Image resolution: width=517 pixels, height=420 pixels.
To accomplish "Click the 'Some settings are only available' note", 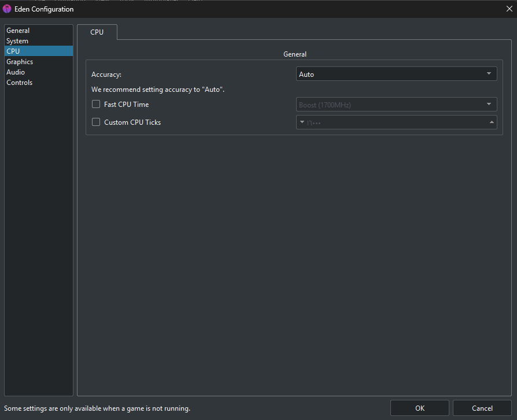I will coord(97,408).
